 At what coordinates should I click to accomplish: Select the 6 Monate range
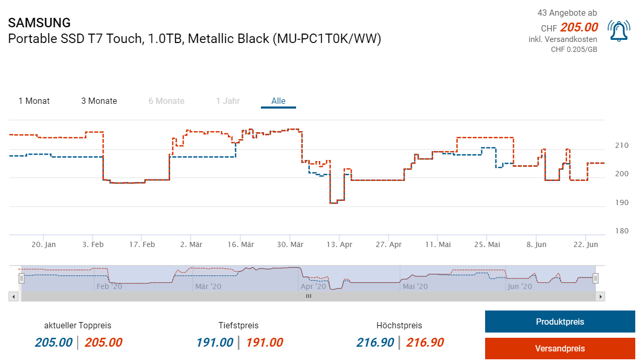tap(166, 101)
